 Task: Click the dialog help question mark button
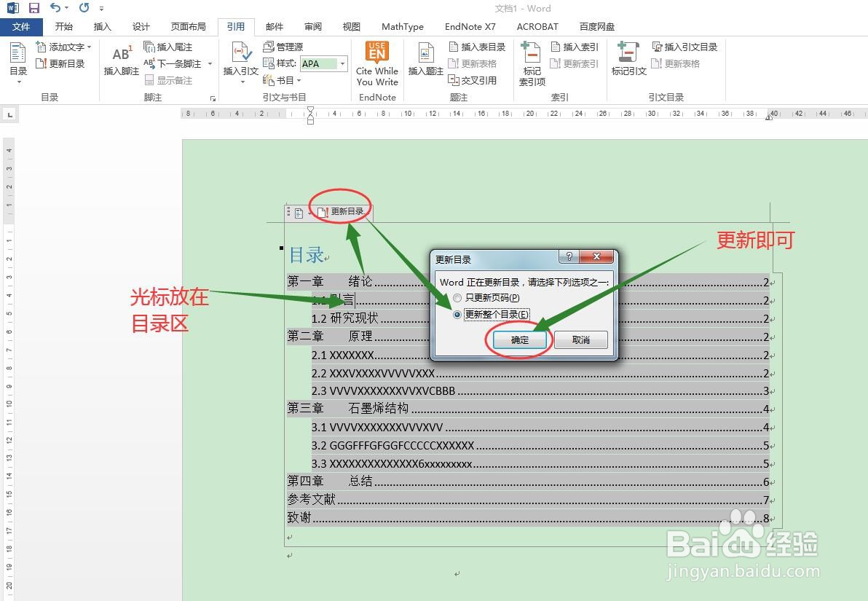click(x=569, y=257)
